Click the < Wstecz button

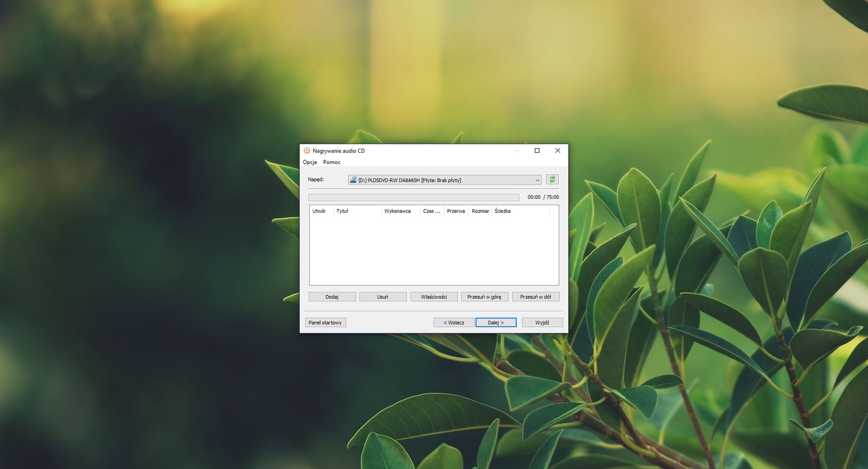[454, 322]
